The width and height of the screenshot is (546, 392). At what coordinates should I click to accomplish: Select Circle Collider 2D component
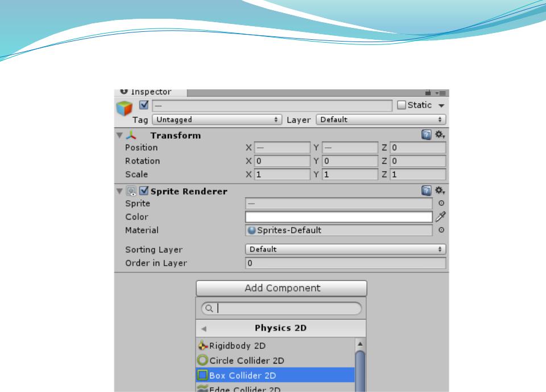(x=275, y=360)
